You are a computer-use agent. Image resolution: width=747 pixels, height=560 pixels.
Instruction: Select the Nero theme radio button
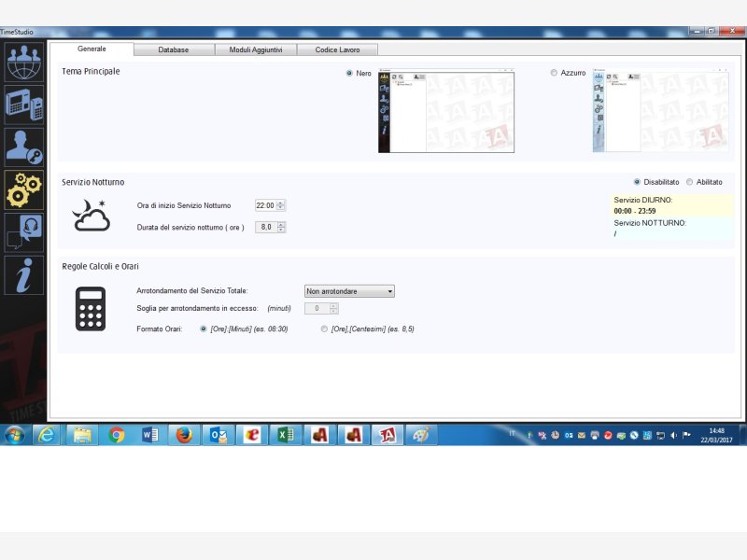click(349, 73)
